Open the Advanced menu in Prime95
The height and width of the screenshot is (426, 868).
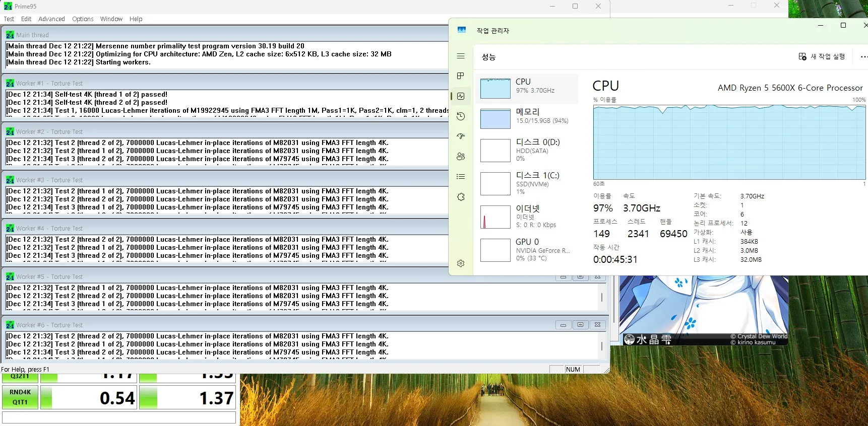point(51,19)
